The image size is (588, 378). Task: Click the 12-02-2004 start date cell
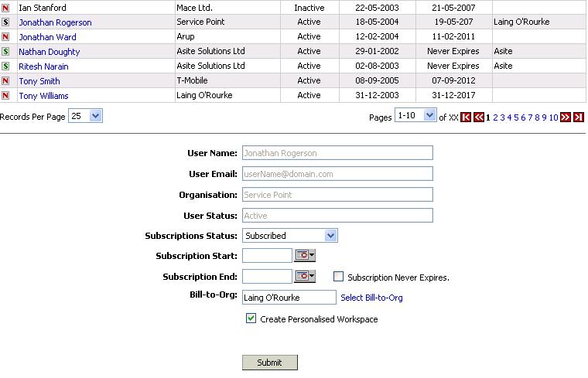click(377, 36)
